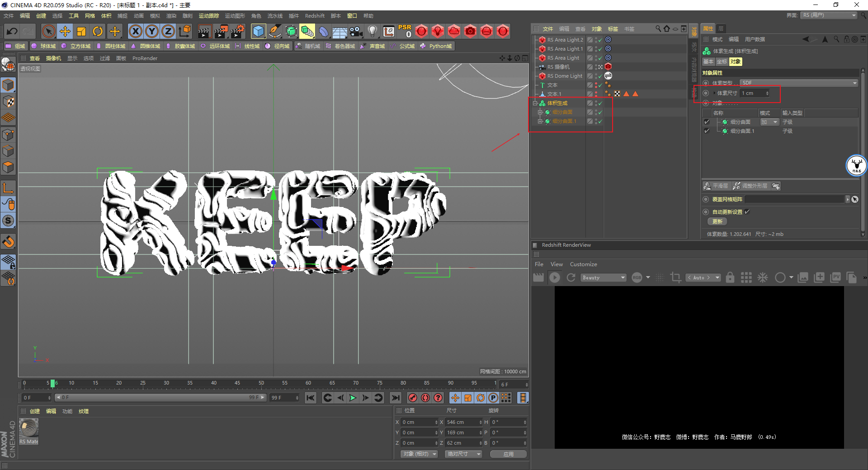868x470 pixels.
Task: Click the 平滑层 button
Action: click(x=716, y=186)
